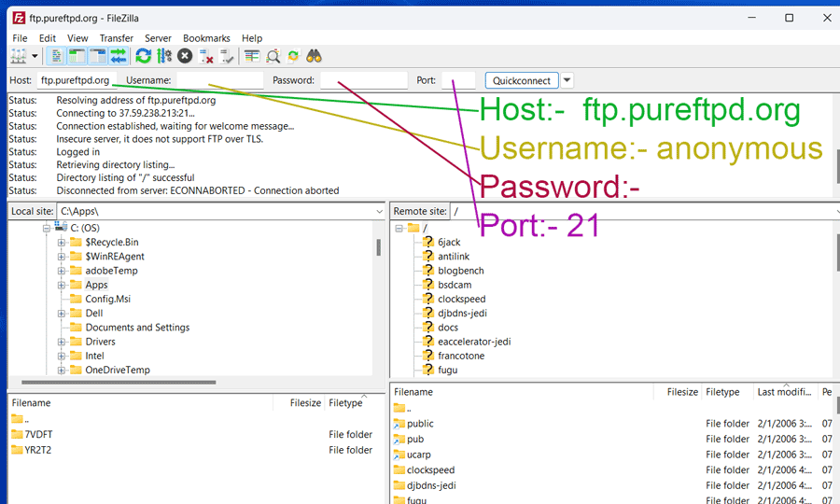Expand the Drivers folder node
This screenshot has height=504, width=840.
click(62, 343)
